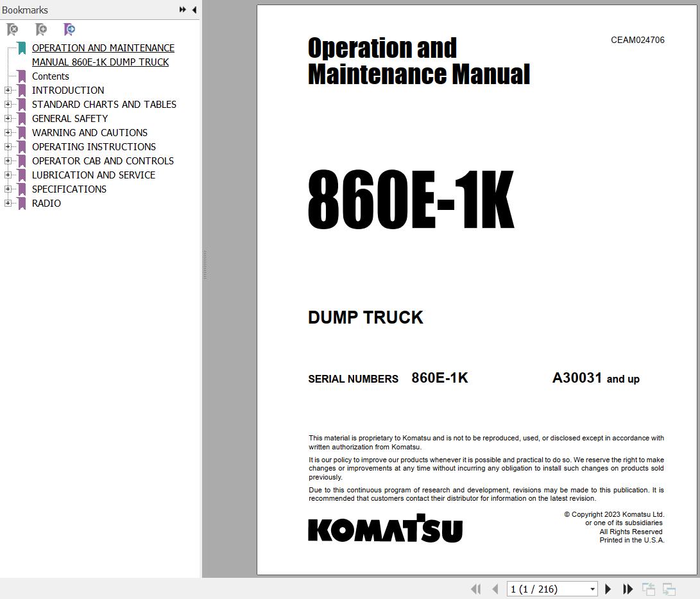Image resolution: width=700 pixels, height=599 pixels.
Task: Select the GENERAL SAFETY bookmark
Action: 70,118
